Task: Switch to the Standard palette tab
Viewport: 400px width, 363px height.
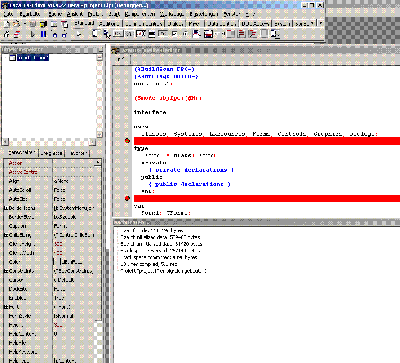Action: pos(84,24)
